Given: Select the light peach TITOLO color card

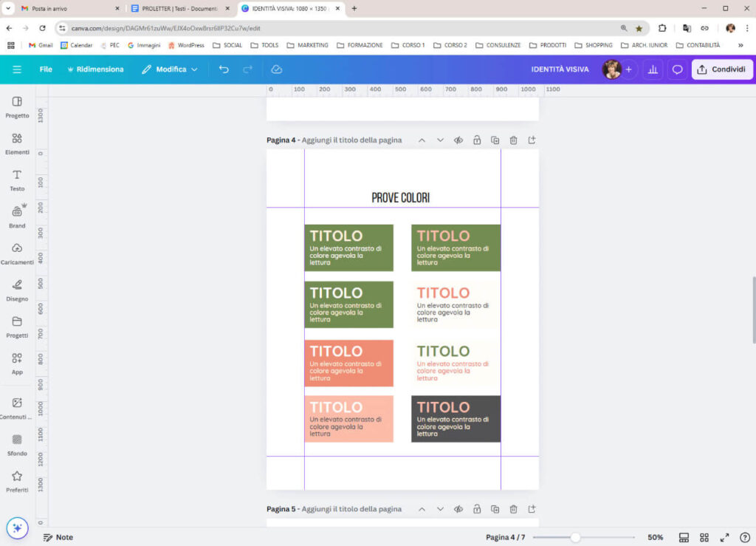Looking at the screenshot, I should pos(348,419).
